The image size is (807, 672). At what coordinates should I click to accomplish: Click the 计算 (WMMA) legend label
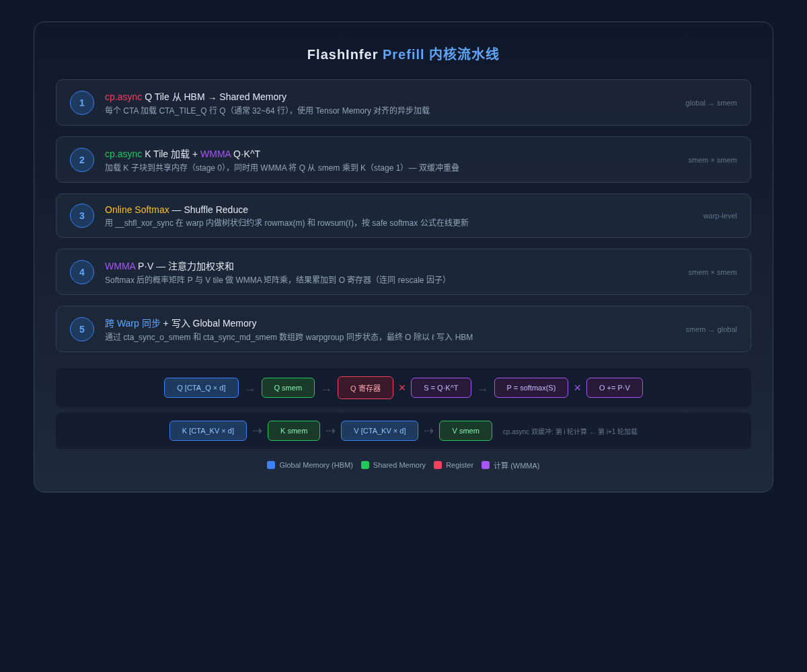click(516, 466)
